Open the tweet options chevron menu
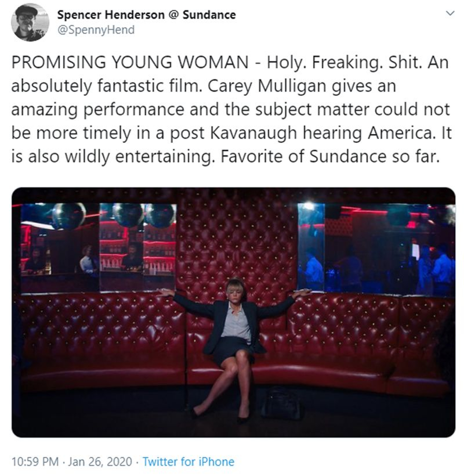464x476 pixels. pyautogui.click(x=450, y=13)
